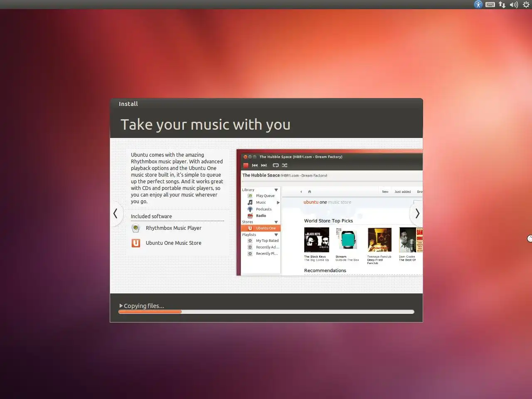The image size is (532, 399).
Task: Close the Rhythmbox preview window
Action: [x=245, y=157]
